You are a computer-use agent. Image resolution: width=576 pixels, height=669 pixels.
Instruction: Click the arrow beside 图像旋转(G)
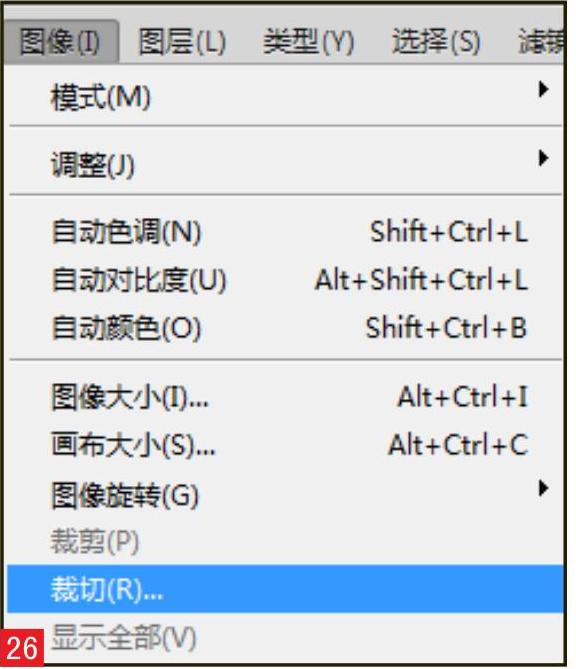pos(543,488)
